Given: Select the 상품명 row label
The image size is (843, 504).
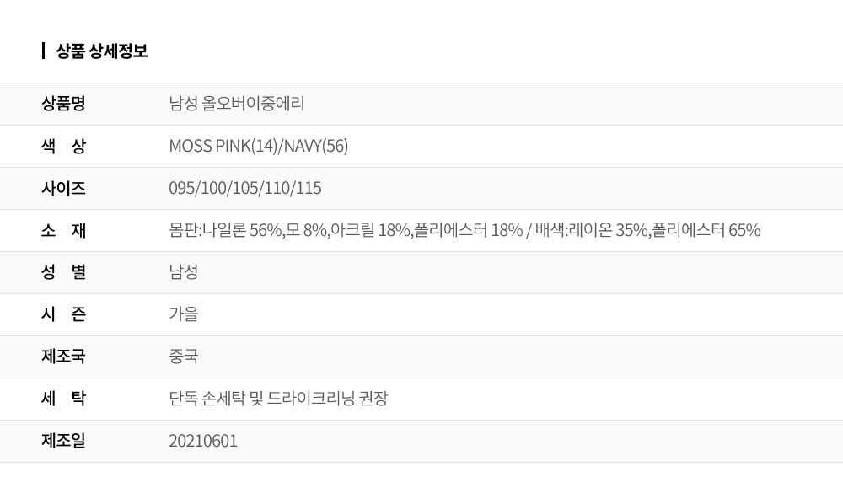Looking at the screenshot, I should [x=63, y=103].
